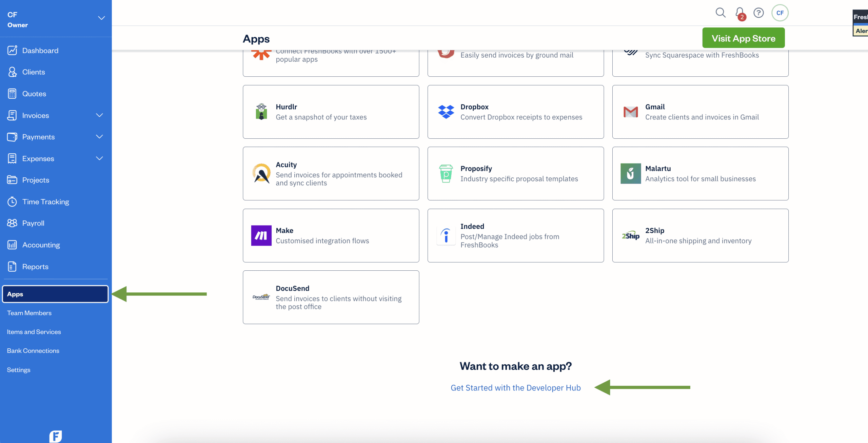This screenshot has width=868, height=443.
Task: Select Accounting in the sidebar
Action: [x=41, y=245]
